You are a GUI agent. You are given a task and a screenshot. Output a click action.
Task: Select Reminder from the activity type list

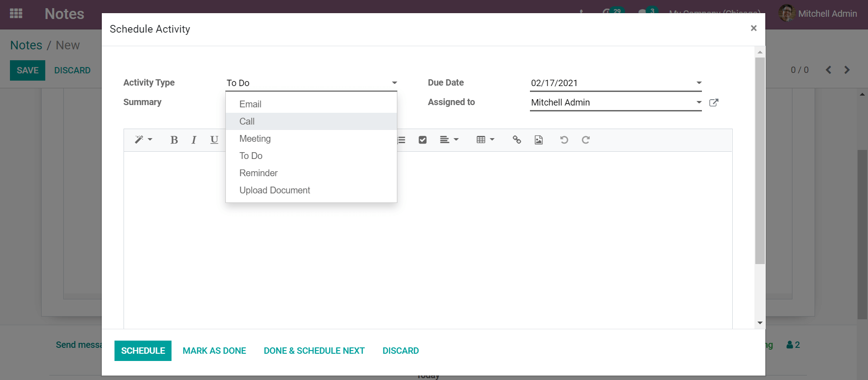[x=311, y=173]
